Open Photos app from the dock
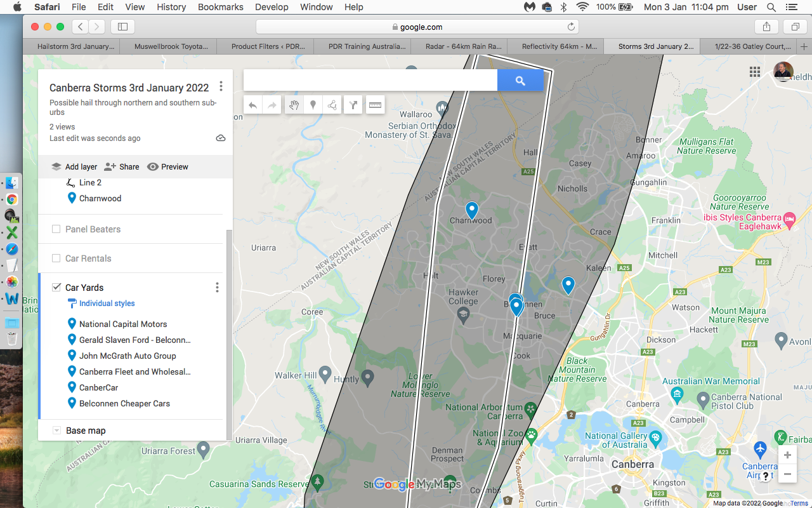Image resolution: width=812 pixels, height=508 pixels. pos(11,282)
